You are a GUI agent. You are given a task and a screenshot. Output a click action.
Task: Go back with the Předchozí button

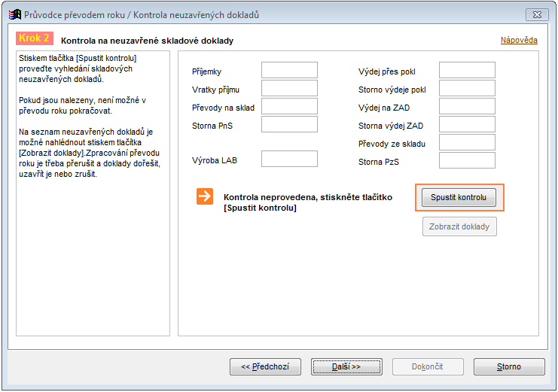click(266, 366)
